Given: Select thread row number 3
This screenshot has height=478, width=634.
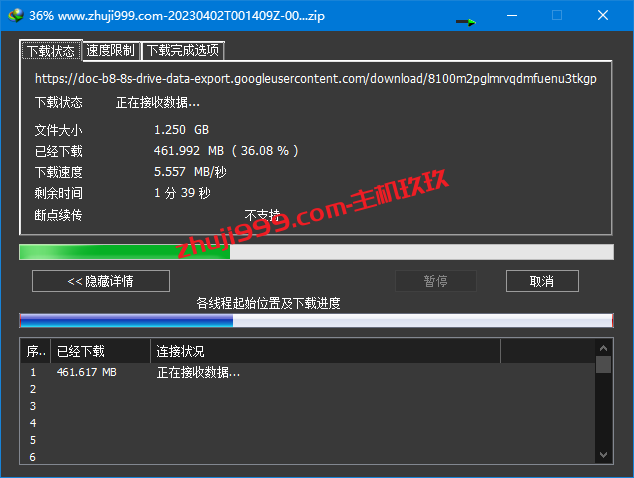Looking at the screenshot, I should point(308,406).
